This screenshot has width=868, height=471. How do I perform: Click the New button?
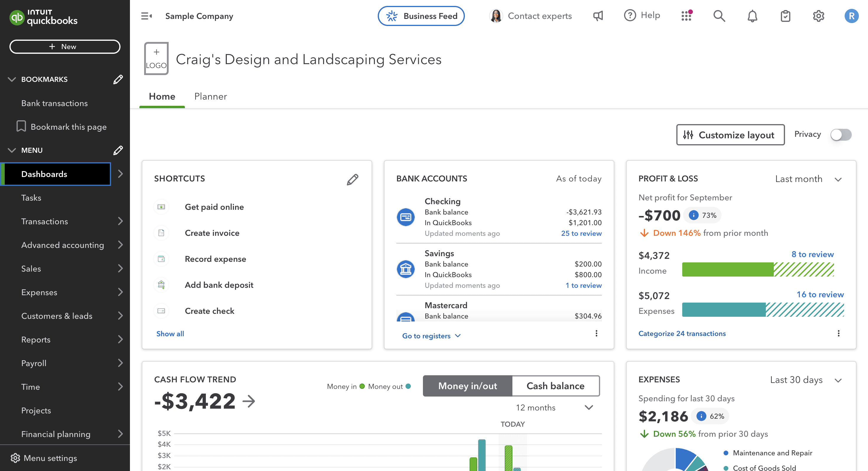65,46
